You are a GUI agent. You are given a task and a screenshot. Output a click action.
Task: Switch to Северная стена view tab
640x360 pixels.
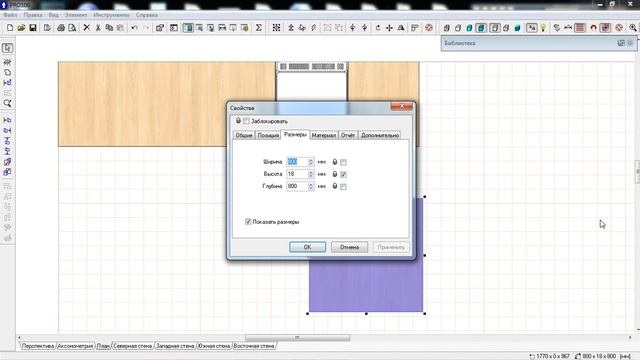[133, 346]
